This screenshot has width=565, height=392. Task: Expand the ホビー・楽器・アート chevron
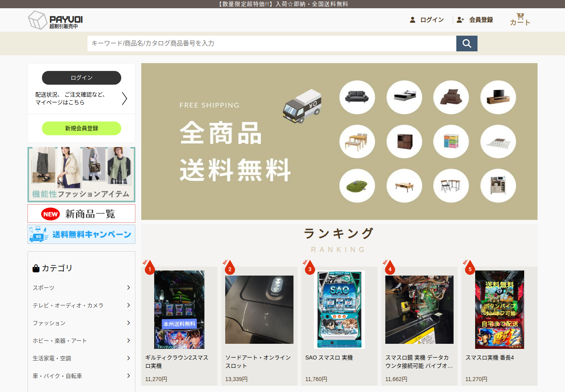click(128, 340)
